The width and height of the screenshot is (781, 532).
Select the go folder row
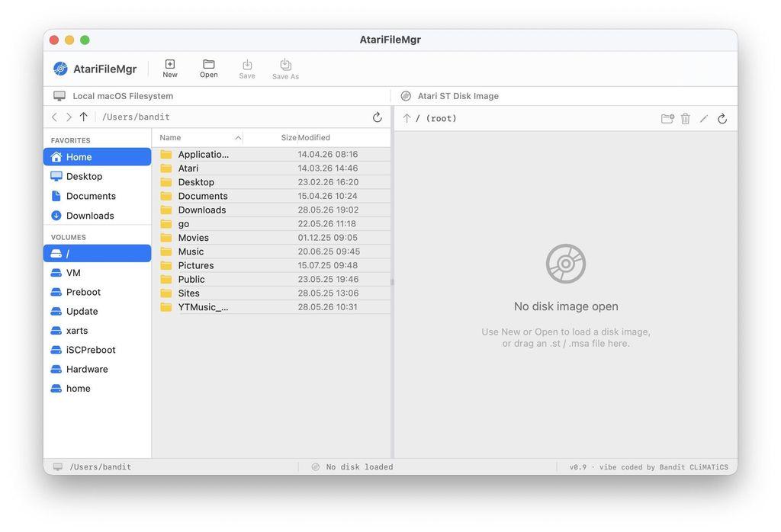(272, 224)
